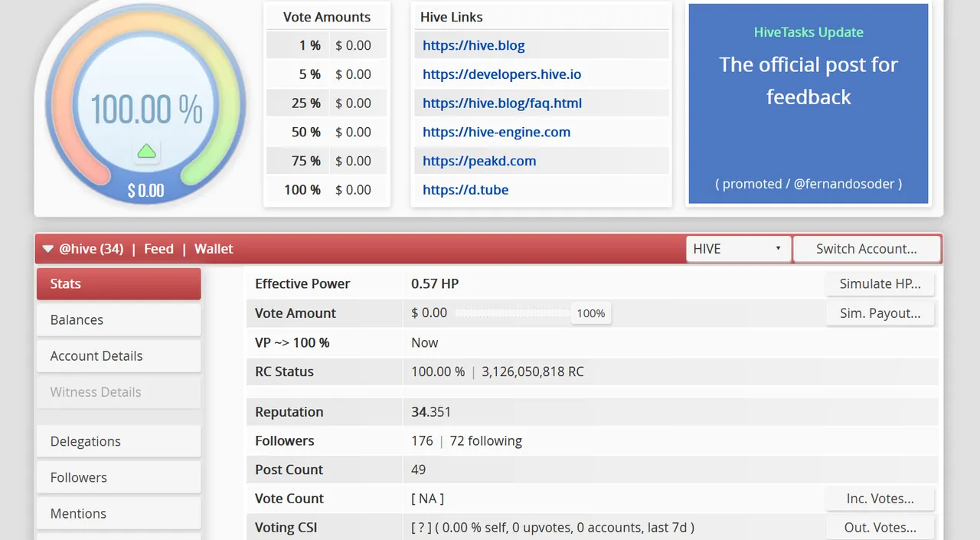Open the Account Details tab
The width and height of the screenshot is (980, 540).
119,355
